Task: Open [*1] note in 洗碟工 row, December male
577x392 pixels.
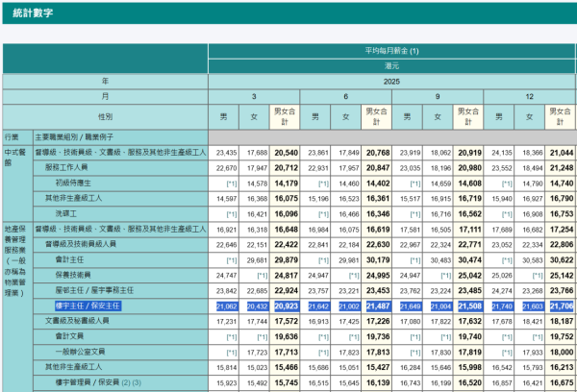Action: point(507,214)
